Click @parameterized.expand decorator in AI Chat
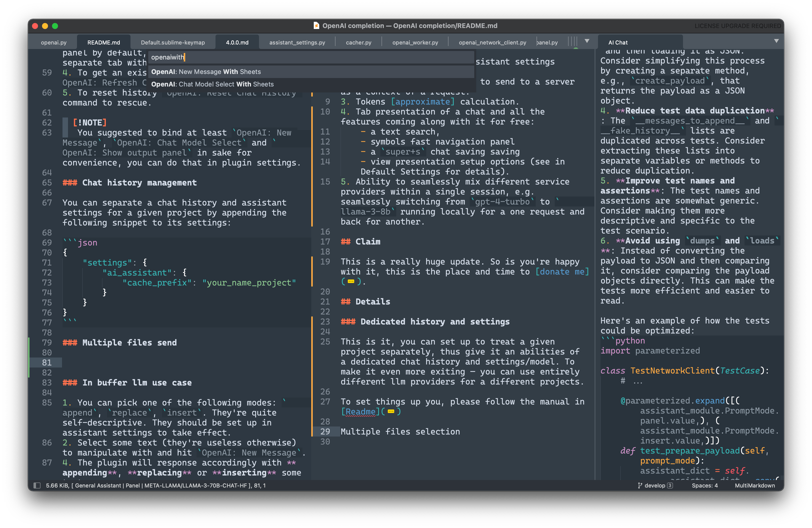This screenshot has height=528, width=812. pos(672,401)
